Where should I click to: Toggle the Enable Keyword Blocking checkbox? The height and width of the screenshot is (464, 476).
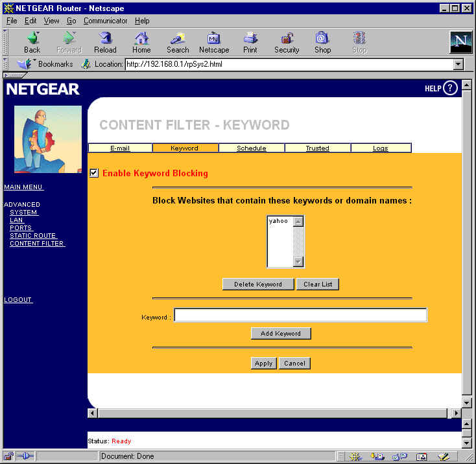coord(94,173)
